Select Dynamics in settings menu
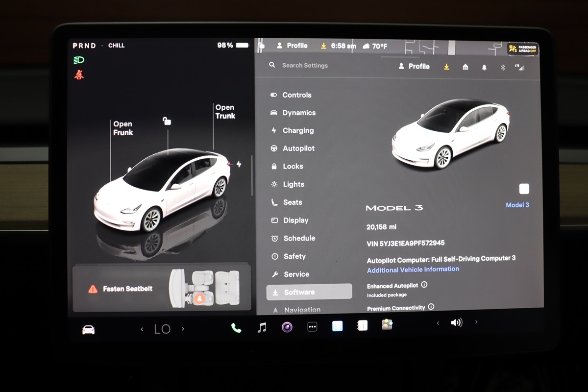Image resolution: width=588 pixels, height=392 pixels. 293,113
